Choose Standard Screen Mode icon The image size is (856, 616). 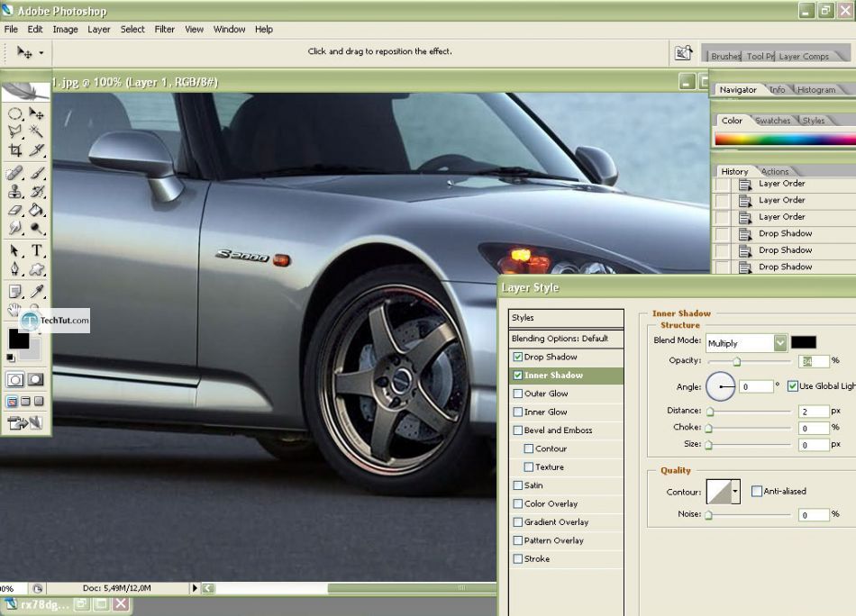12,403
